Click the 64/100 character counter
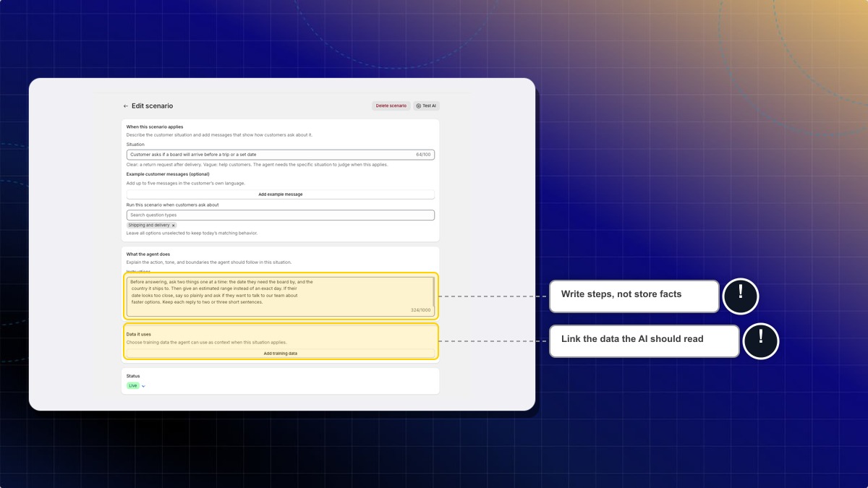Image resolution: width=868 pixels, height=488 pixels. tap(424, 155)
